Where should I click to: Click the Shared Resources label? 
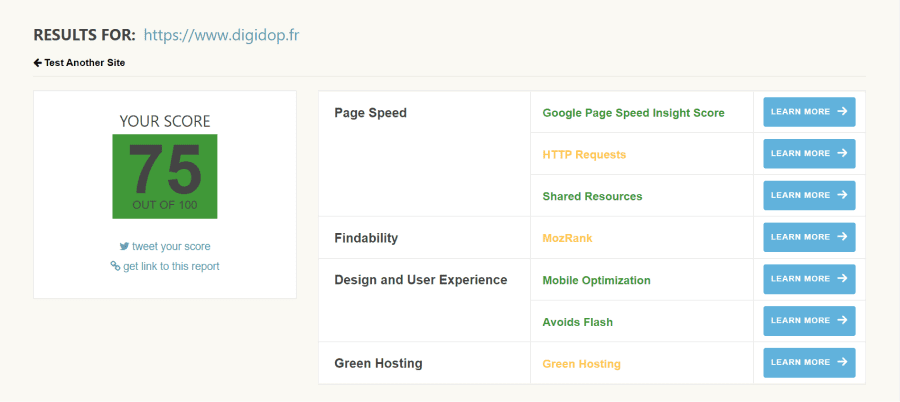point(592,196)
